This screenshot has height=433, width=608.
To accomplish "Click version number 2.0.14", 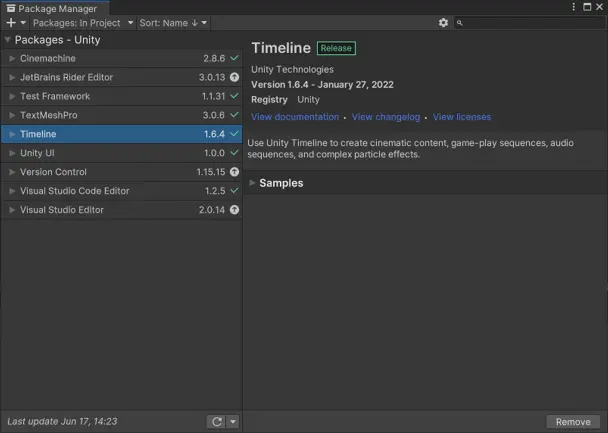I will [212, 210].
